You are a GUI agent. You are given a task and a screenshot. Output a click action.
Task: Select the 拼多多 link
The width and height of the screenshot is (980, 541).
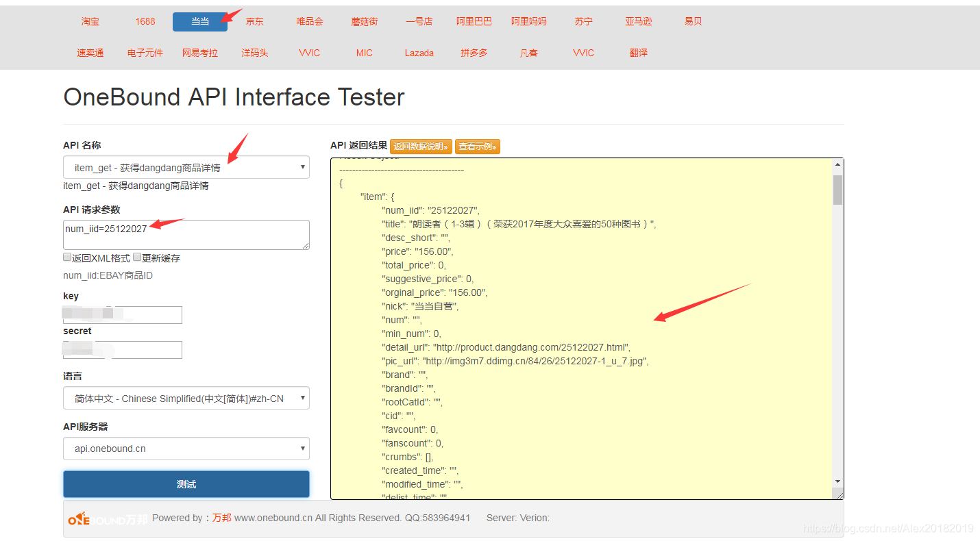(474, 53)
